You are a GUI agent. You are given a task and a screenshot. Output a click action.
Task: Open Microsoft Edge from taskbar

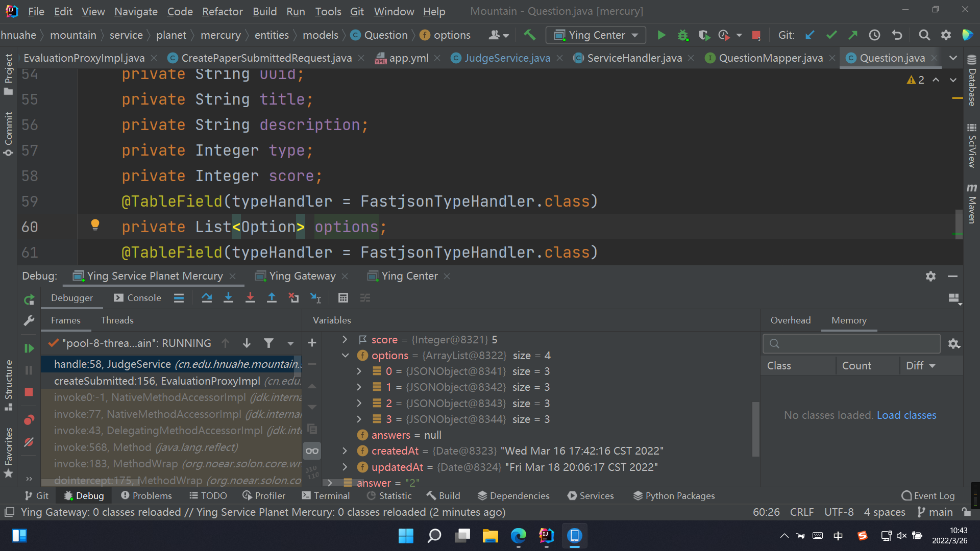click(x=518, y=536)
